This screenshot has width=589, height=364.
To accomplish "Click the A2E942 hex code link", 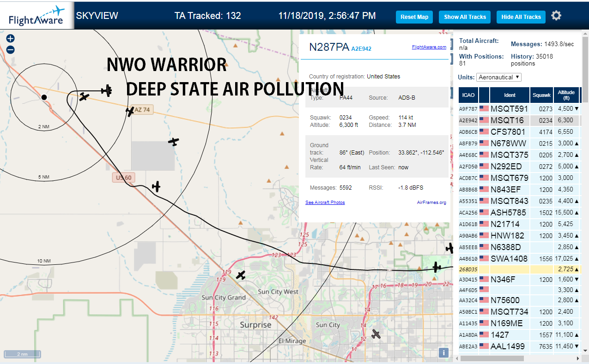I will tap(361, 48).
